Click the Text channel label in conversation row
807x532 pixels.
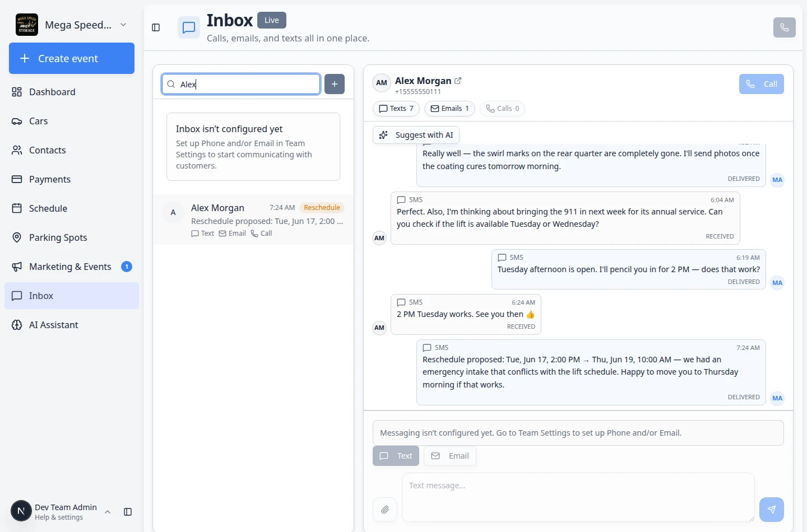click(x=203, y=234)
